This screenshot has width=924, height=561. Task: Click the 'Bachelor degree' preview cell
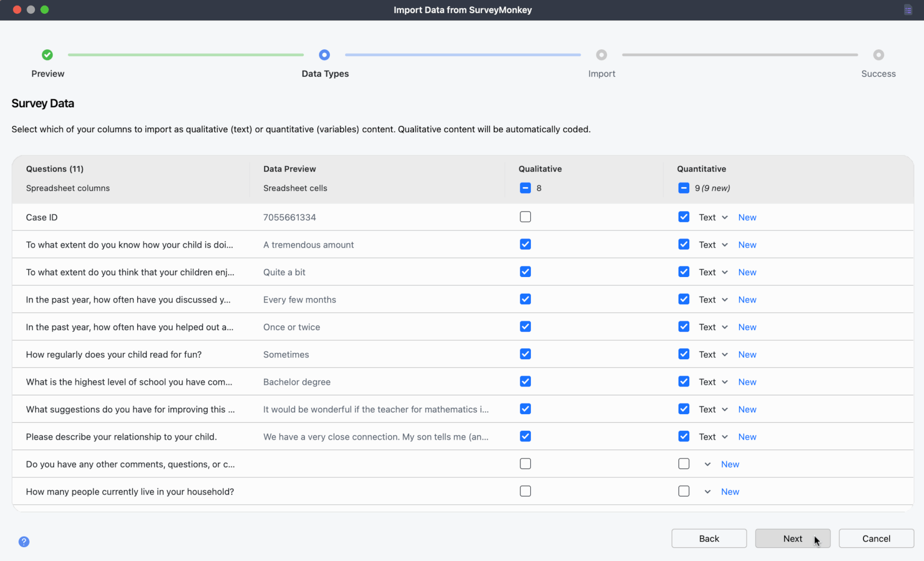coord(297,382)
